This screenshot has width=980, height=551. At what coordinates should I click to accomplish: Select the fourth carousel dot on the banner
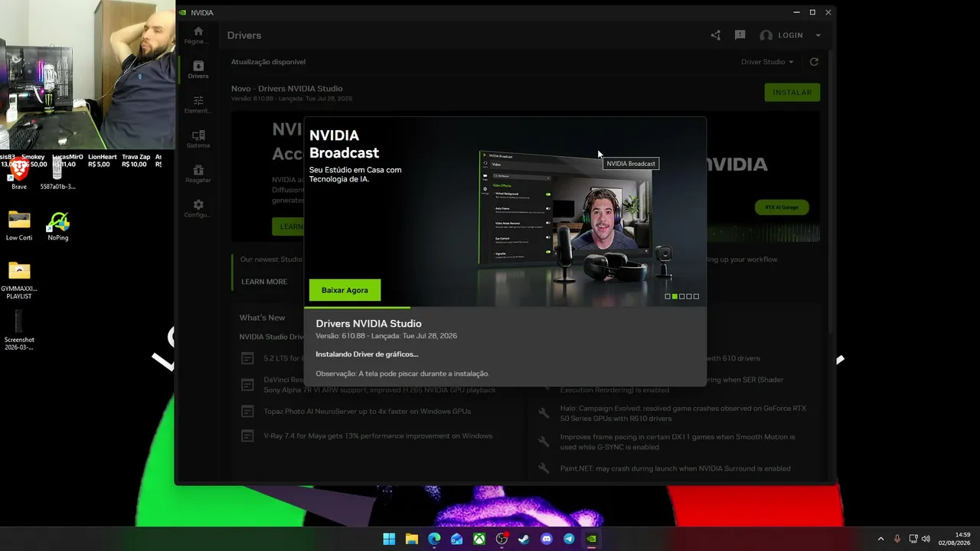(689, 296)
